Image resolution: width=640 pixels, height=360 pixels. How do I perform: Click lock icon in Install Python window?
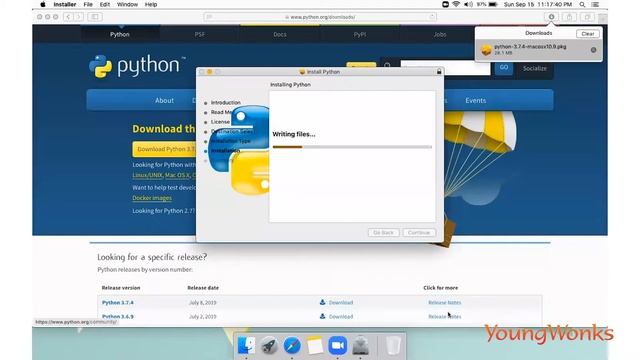pos(439,71)
